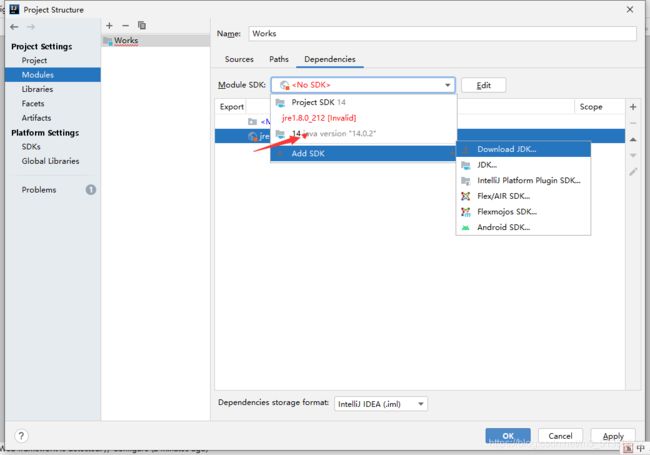
Task: Copy the selected module with the copy icon
Action: (x=142, y=26)
